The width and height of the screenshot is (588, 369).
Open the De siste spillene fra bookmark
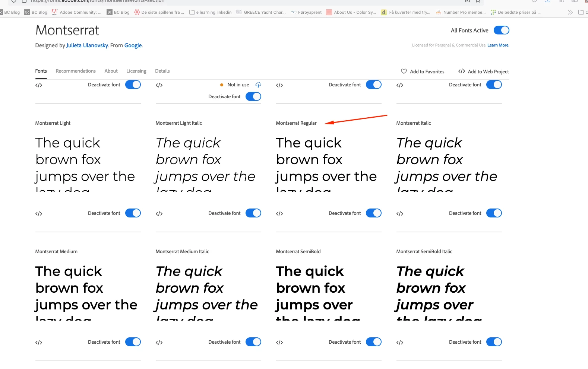(x=159, y=12)
